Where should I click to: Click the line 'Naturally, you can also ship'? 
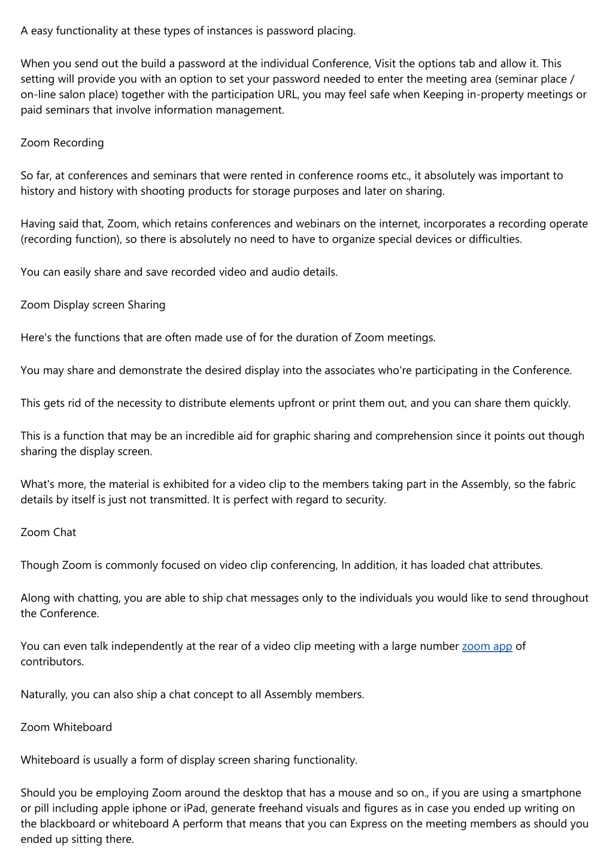[x=192, y=695]
